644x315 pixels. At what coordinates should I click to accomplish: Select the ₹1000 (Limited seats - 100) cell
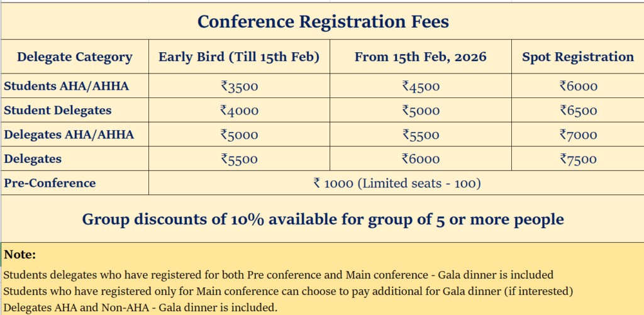[x=397, y=183]
